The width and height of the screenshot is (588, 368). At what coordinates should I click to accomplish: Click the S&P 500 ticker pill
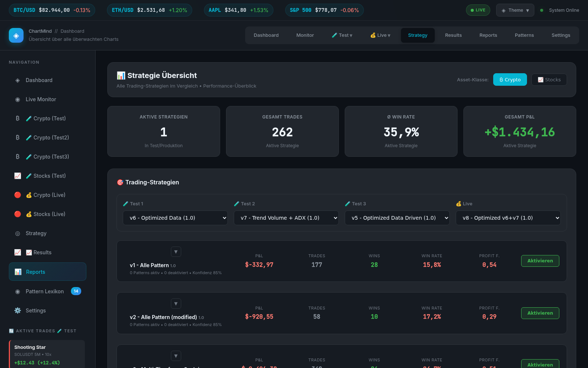324,10
